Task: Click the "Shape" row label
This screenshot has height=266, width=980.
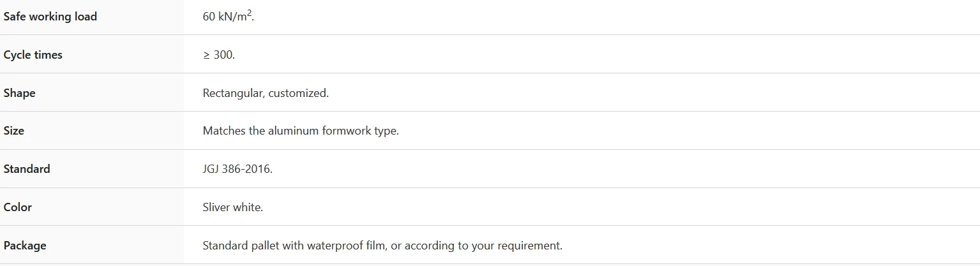Action: point(20,93)
